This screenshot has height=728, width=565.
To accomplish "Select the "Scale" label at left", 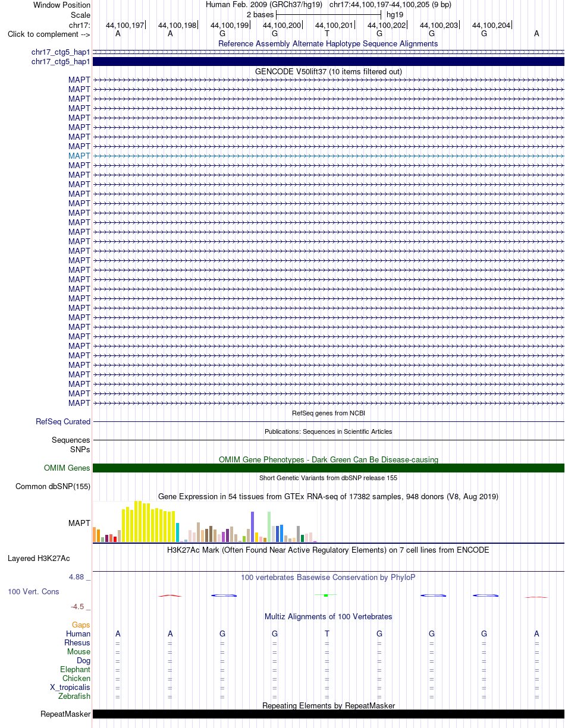I will [x=80, y=14].
